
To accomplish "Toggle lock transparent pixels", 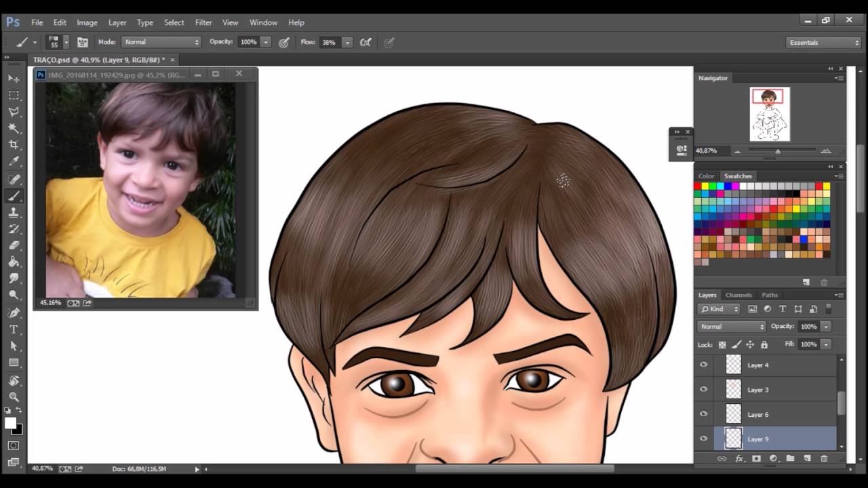I will click(722, 344).
